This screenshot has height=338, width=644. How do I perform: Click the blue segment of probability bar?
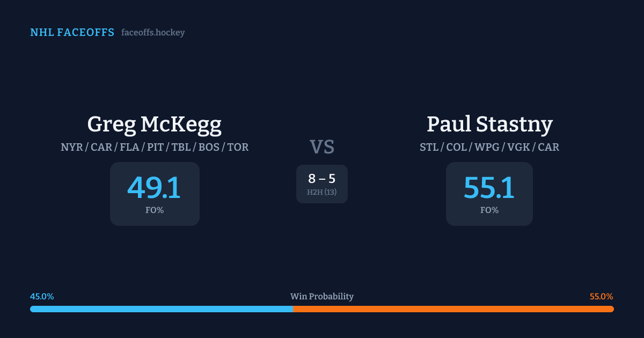click(161, 309)
